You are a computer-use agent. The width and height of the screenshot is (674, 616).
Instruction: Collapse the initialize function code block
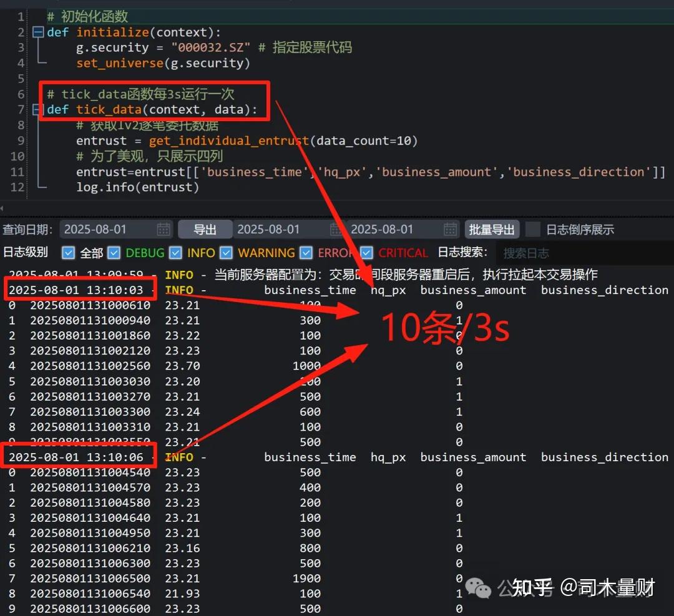(39, 32)
